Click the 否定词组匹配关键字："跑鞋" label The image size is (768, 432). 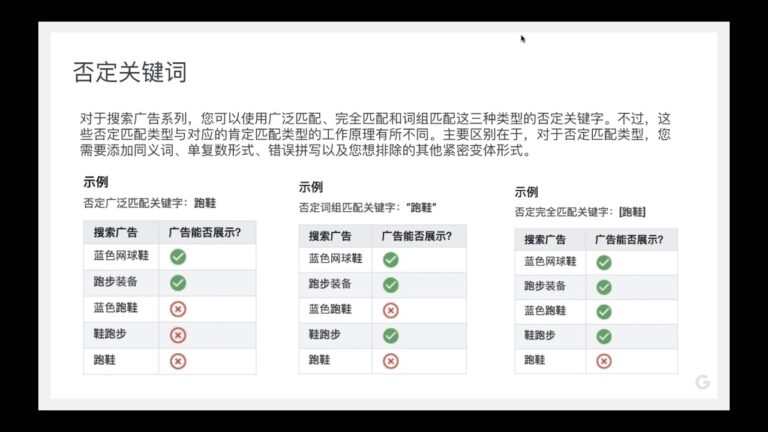pos(367,207)
